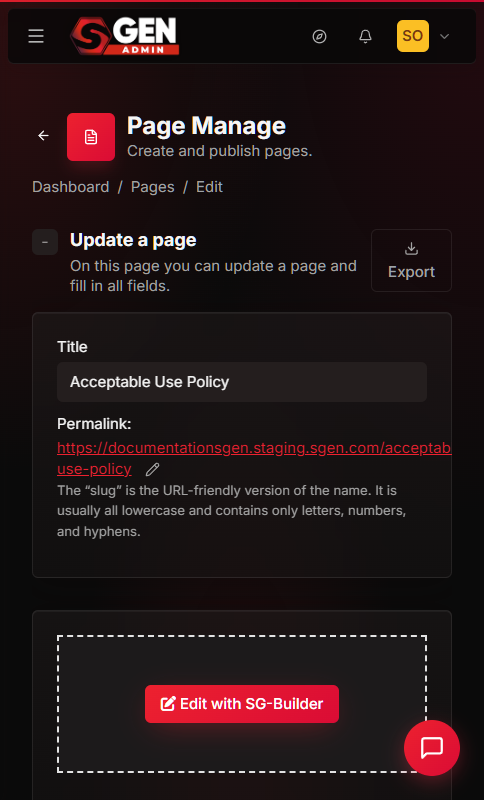Image resolution: width=484 pixels, height=800 pixels.
Task: Go back using the left arrow
Action: click(x=43, y=135)
